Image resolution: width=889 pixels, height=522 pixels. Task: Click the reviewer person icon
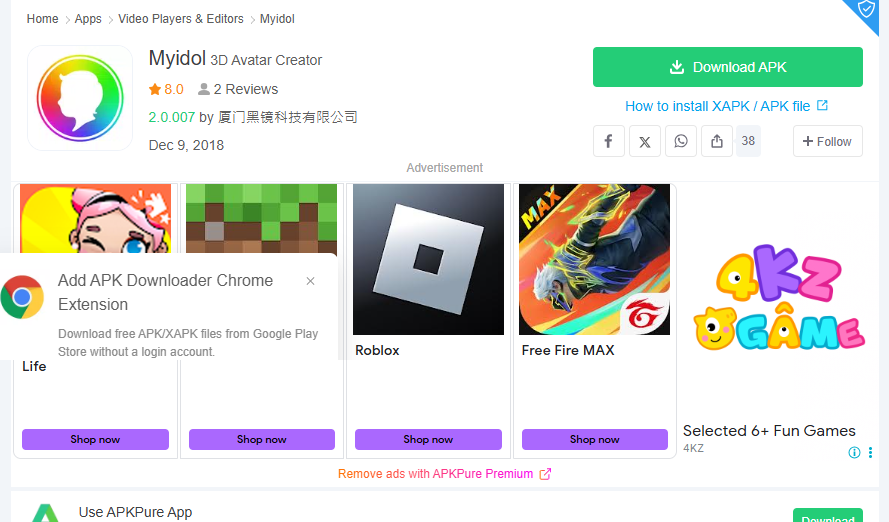[204, 89]
